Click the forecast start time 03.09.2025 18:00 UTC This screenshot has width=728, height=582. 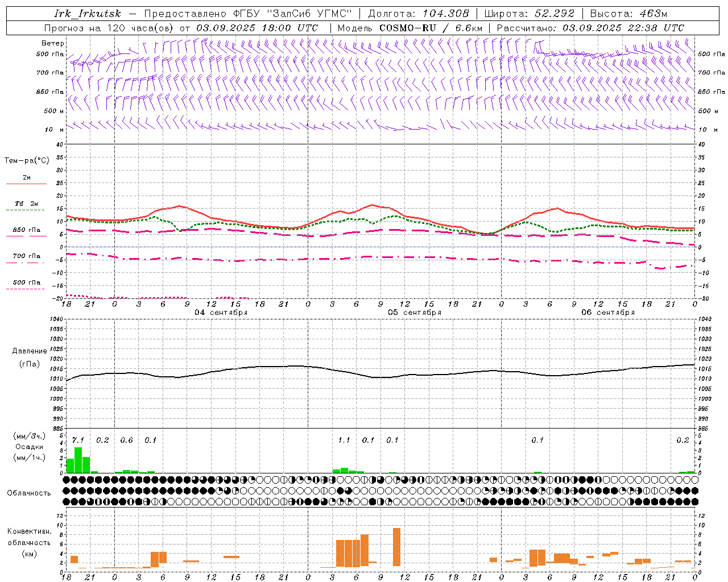pos(257,28)
